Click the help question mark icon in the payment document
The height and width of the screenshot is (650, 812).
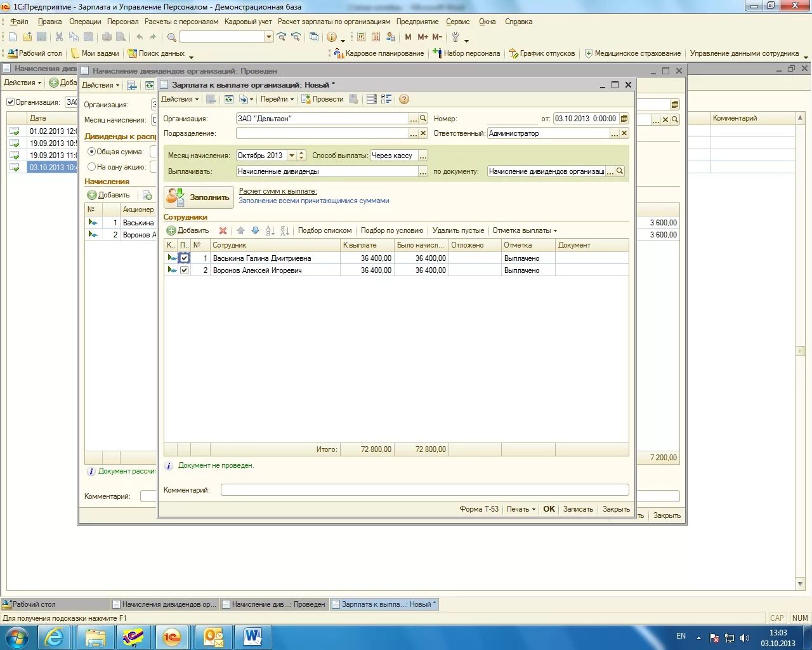(x=404, y=99)
